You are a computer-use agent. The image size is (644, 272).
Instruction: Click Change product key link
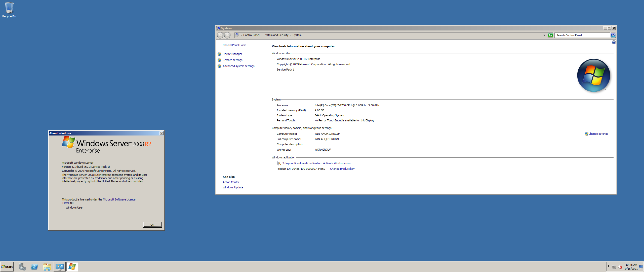pos(342,169)
